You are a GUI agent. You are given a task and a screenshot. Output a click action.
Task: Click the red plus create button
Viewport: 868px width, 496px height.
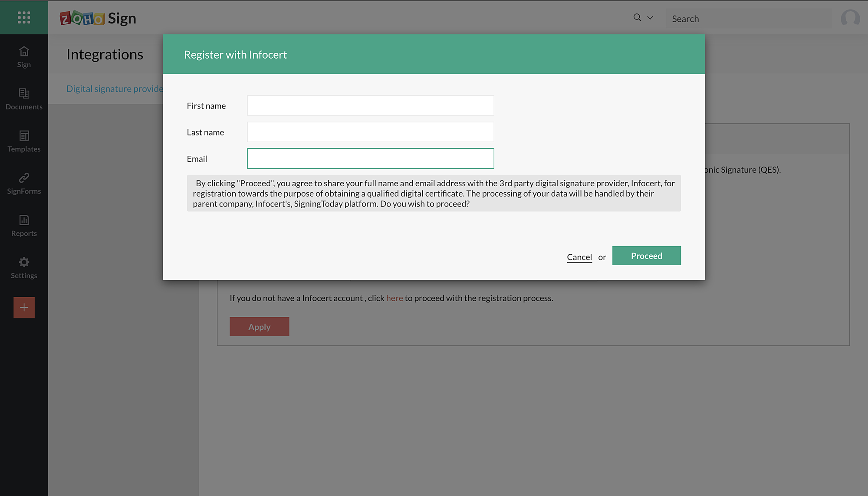click(x=24, y=308)
